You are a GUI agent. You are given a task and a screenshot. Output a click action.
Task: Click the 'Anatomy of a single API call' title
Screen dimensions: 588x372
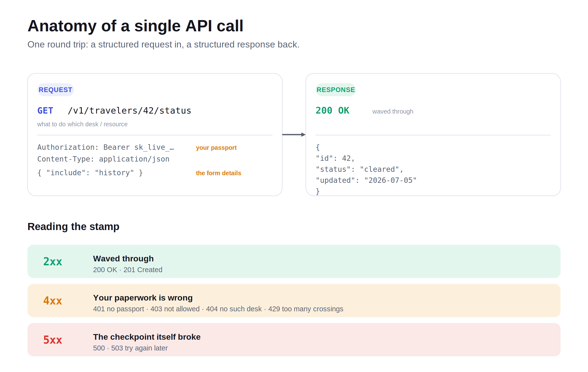pyautogui.click(x=135, y=26)
